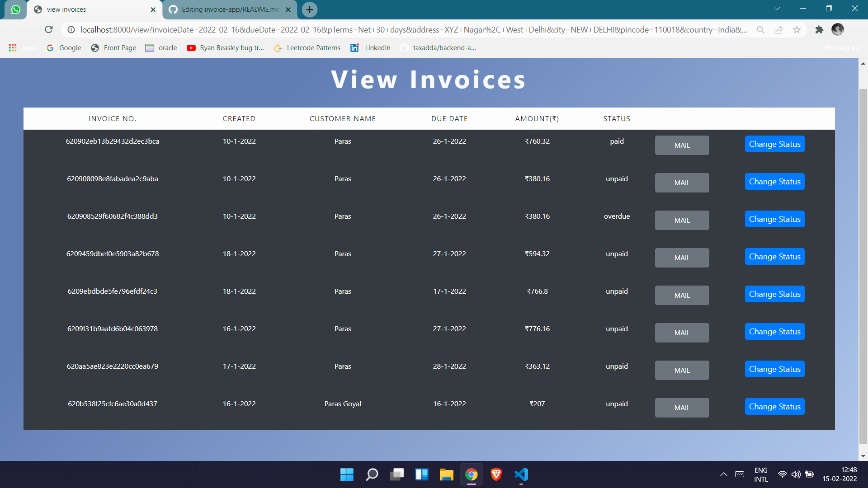The image size is (868, 488).
Task: Open the LinkedIn bookmark
Action: pyautogui.click(x=370, y=47)
